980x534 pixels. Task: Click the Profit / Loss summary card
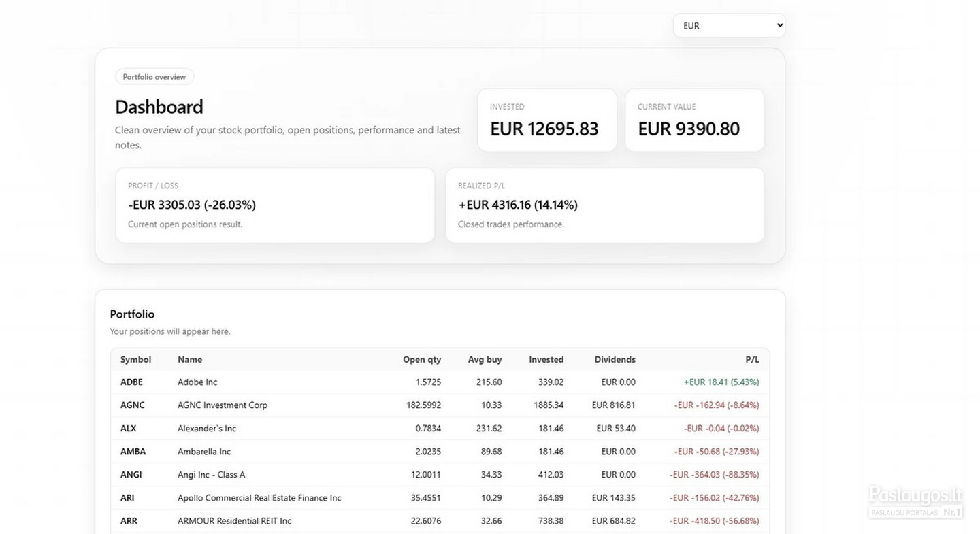pos(275,205)
